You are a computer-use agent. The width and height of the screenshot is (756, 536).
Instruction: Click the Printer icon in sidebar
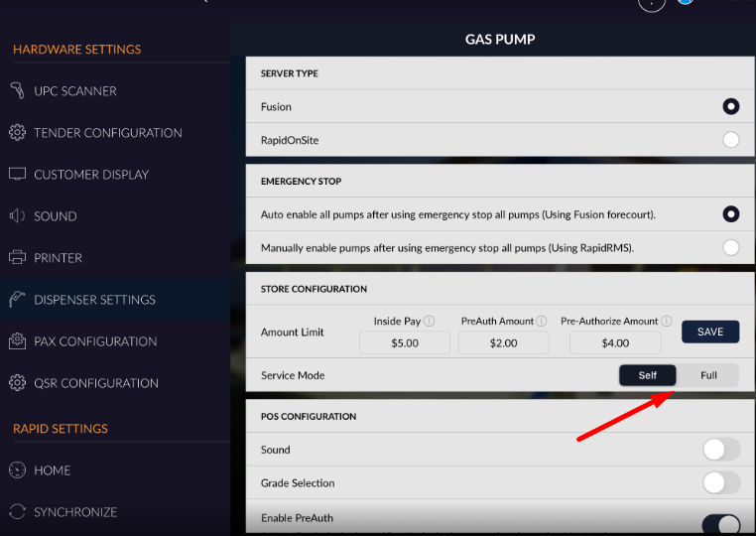[x=17, y=258]
